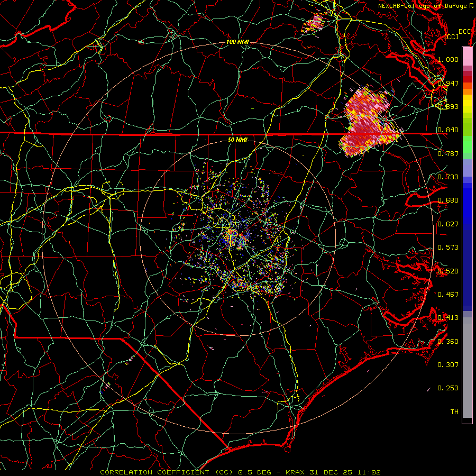This screenshot has height=476, width=476.
Task: Click the 0.520 scale value
Action: click(x=448, y=271)
